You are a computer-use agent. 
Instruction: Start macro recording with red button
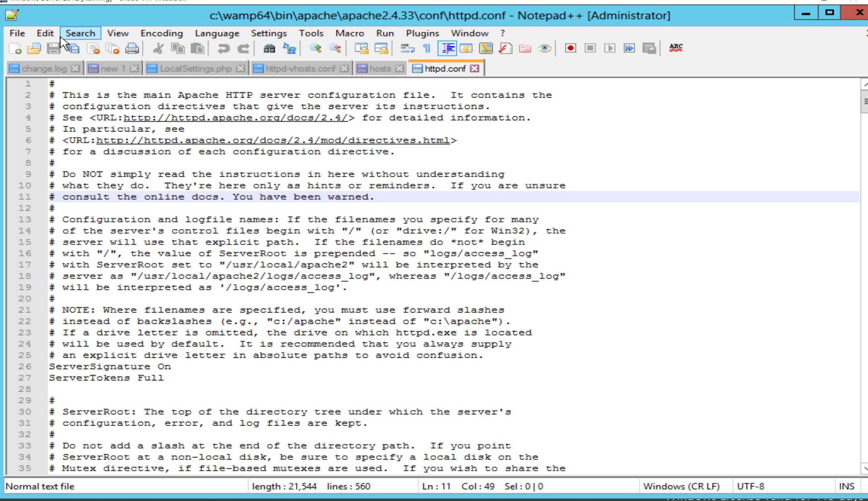click(x=570, y=48)
